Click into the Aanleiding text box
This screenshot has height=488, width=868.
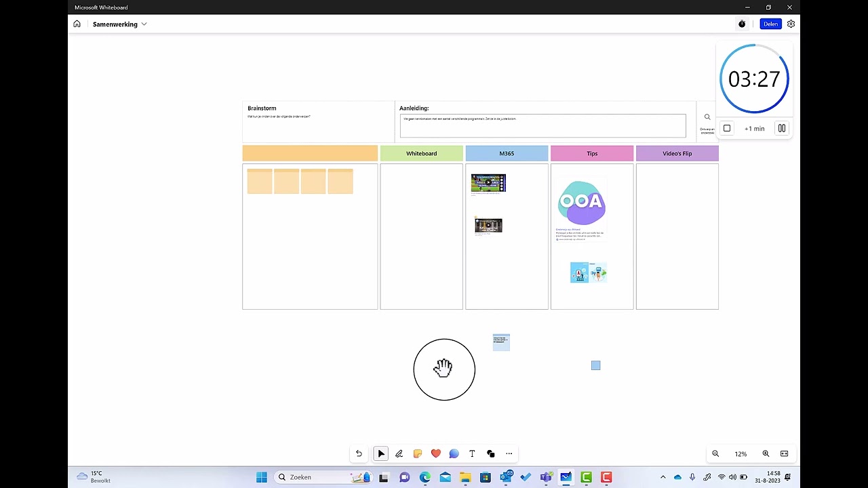542,125
